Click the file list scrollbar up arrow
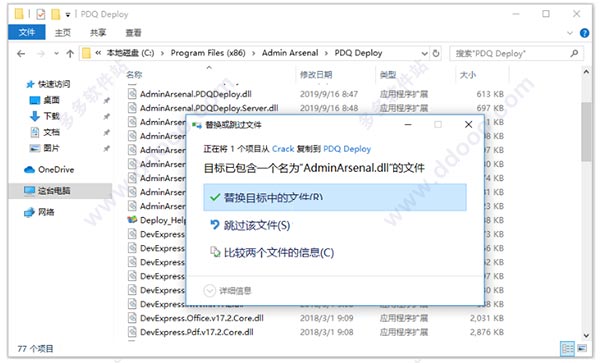This screenshot has width=600, height=363. click(x=586, y=72)
